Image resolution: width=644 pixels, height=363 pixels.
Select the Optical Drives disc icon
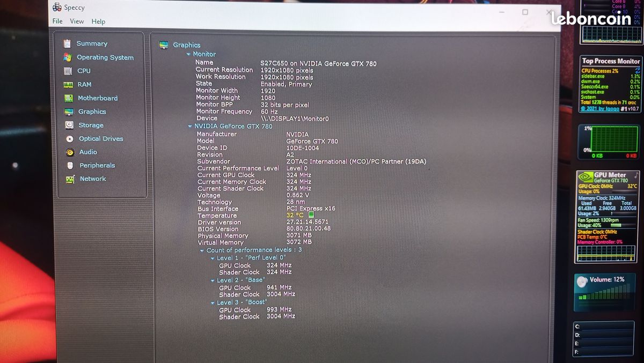tap(70, 139)
